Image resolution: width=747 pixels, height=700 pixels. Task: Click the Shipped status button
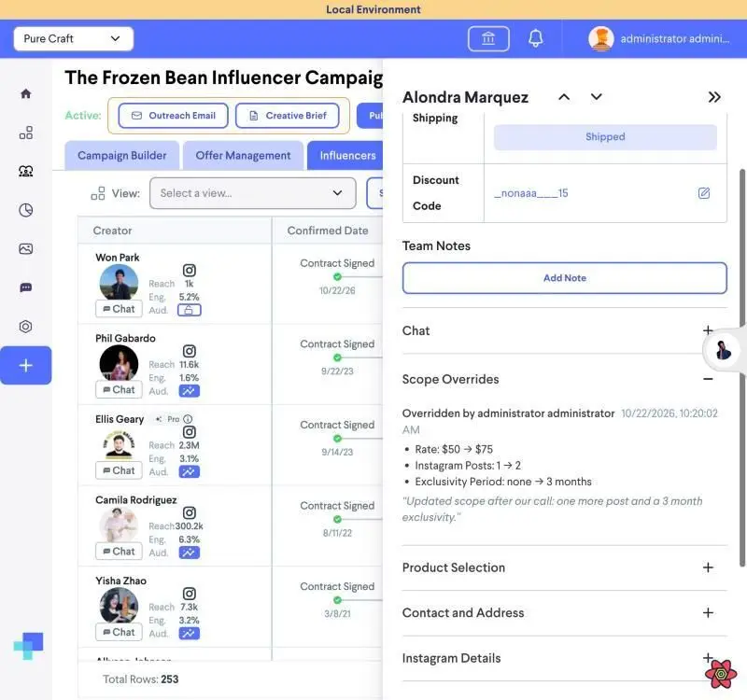point(605,137)
